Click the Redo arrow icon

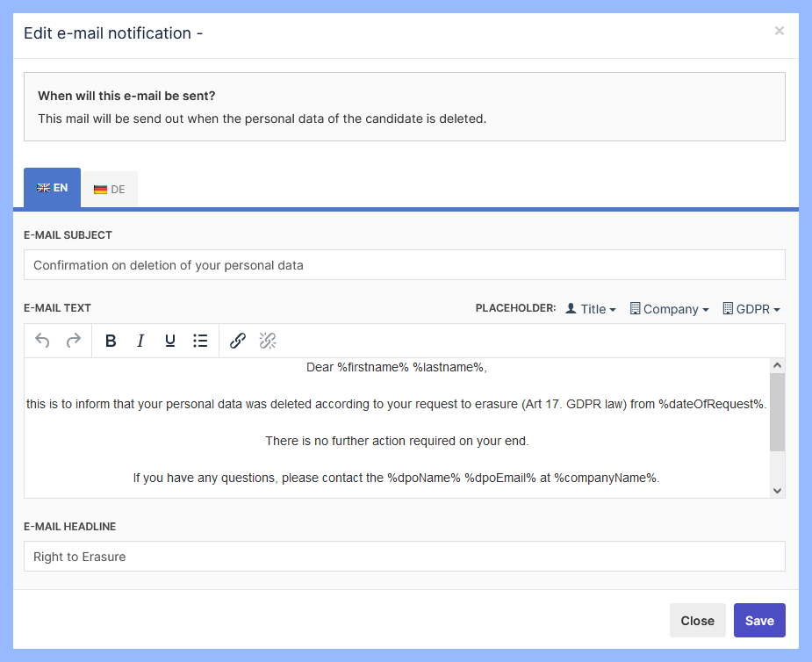click(x=74, y=341)
